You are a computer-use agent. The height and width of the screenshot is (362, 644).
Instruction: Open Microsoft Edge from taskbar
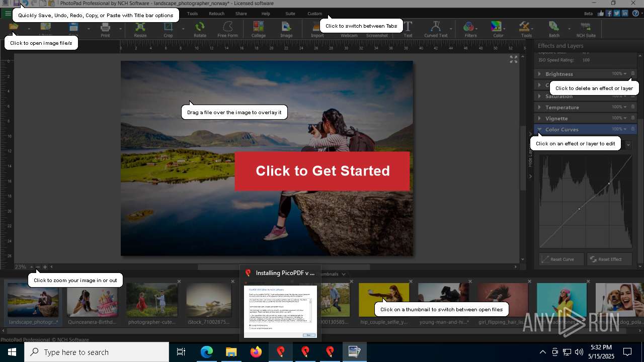pos(207,352)
